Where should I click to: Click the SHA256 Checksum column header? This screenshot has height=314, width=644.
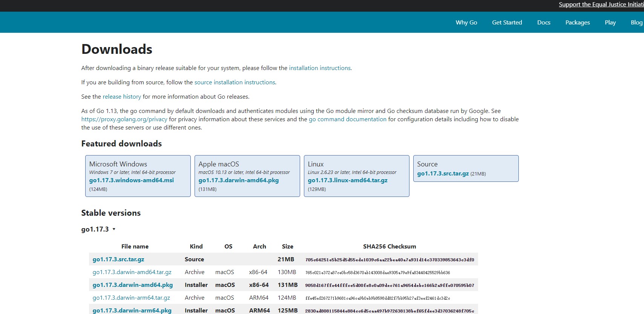389,247
